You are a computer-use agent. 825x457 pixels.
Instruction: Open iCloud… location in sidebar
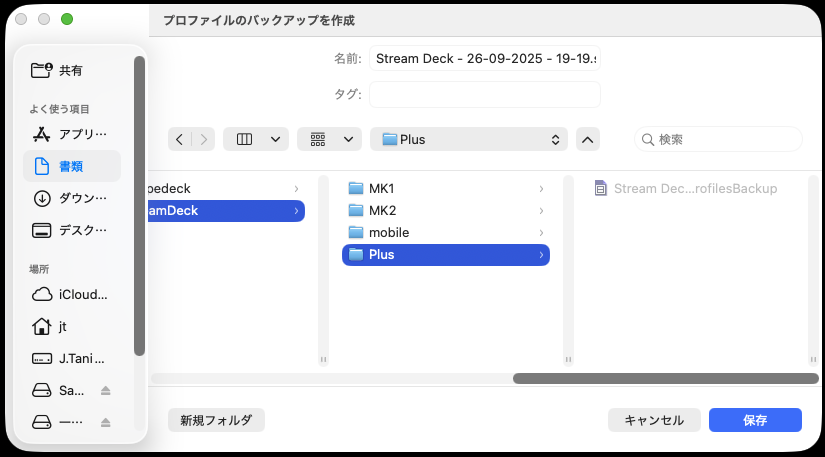click(72, 294)
